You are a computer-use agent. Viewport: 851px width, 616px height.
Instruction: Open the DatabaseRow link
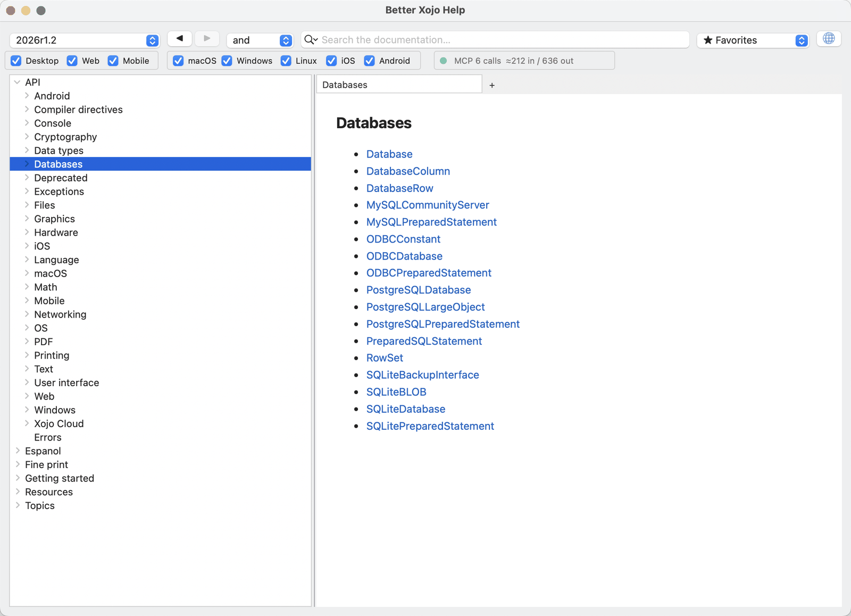(400, 188)
